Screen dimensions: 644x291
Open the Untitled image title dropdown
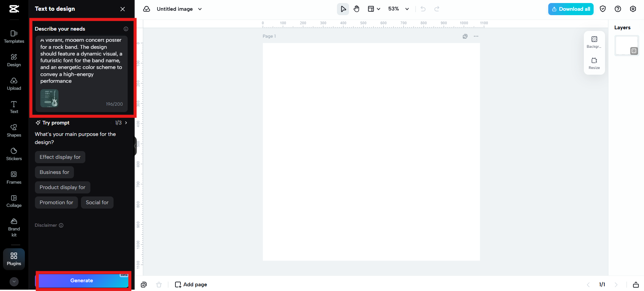click(x=179, y=9)
